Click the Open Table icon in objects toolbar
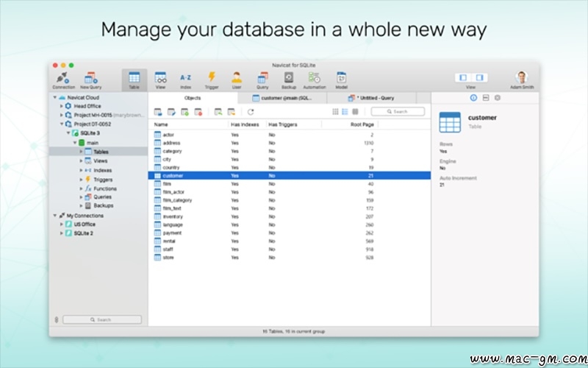The height and width of the screenshot is (368, 588). pos(158,112)
